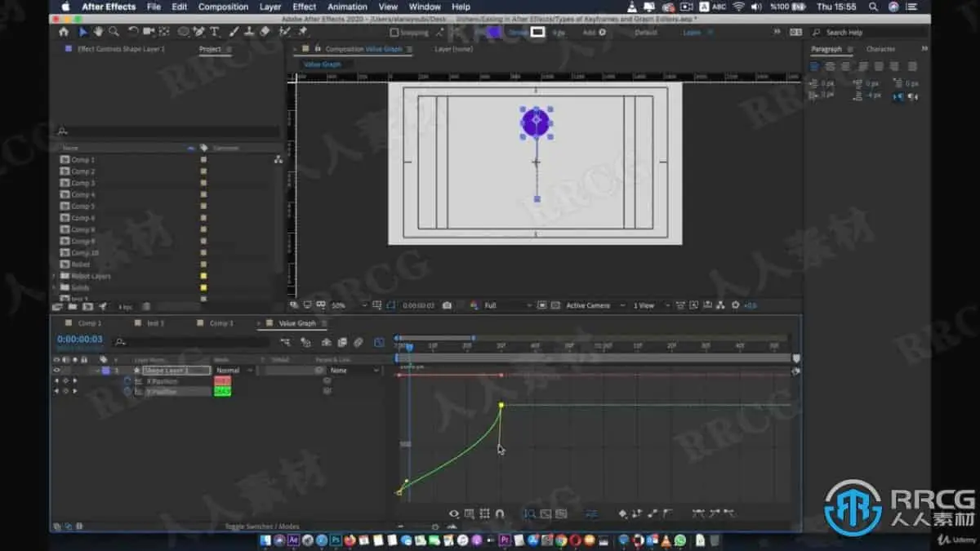This screenshot has width=980, height=551.
Task: Select the Type tool
Action: click(215, 32)
